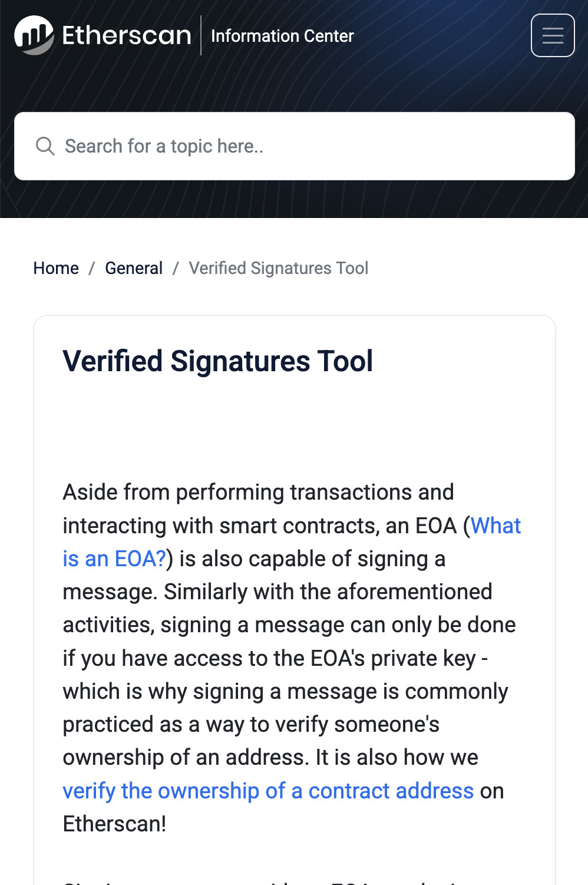Click the Etherscan logo icon
Image resolution: width=588 pixels, height=885 pixels.
(34, 35)
